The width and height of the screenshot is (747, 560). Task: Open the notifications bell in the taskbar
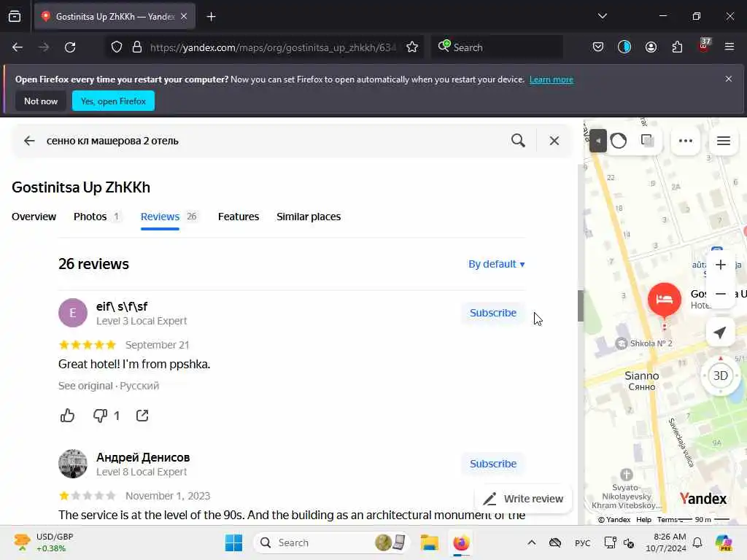point(697,542)
